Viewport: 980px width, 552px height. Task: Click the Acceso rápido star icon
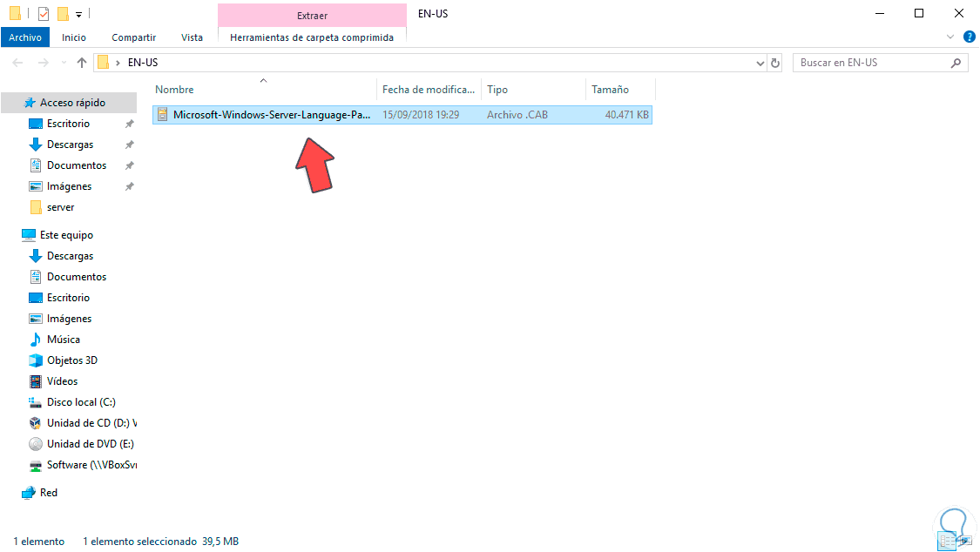click(29, 103)
